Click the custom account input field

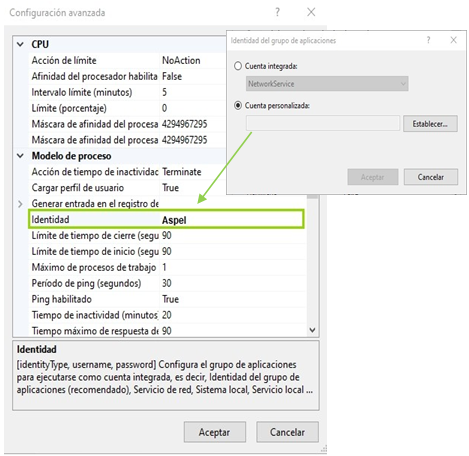click(323, 123)
